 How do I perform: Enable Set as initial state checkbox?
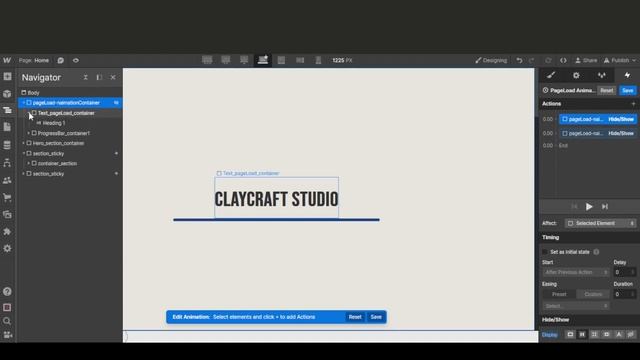coord(545,252)
